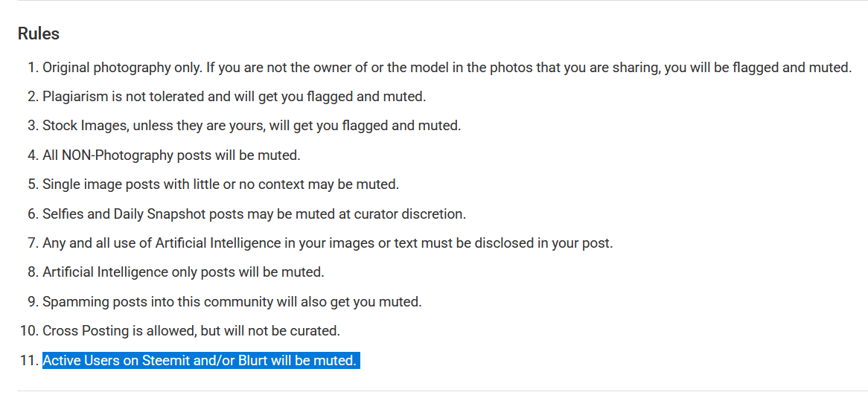Click the word "NON-Photography" in rule 4

click(x=118, y=155)
